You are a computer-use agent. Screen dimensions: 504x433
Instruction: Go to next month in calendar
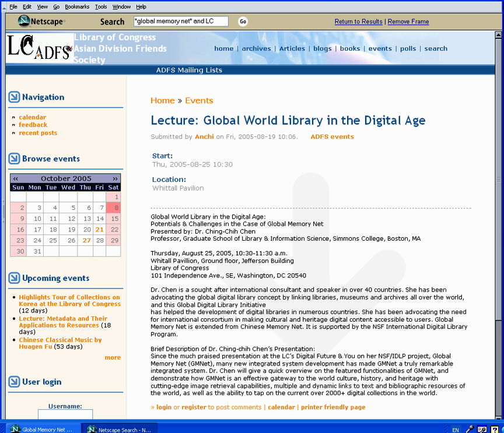pyautogui.click(x=115, y=178)
